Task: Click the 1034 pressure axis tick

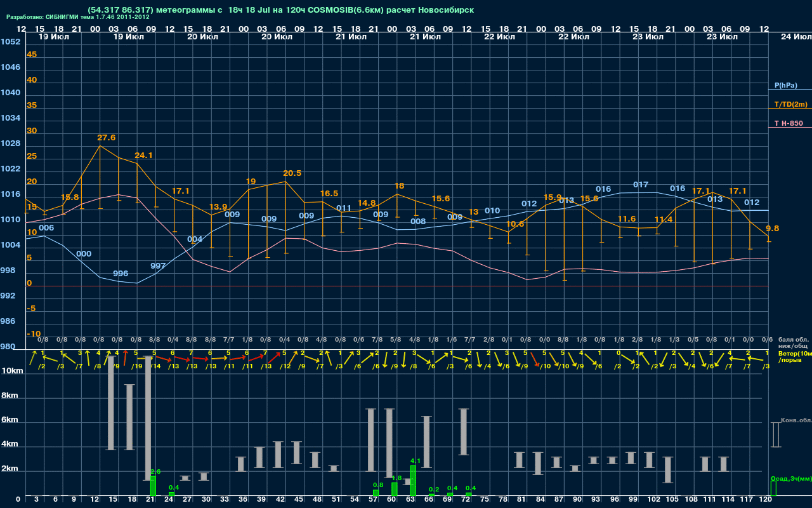Action: [10, 118]
